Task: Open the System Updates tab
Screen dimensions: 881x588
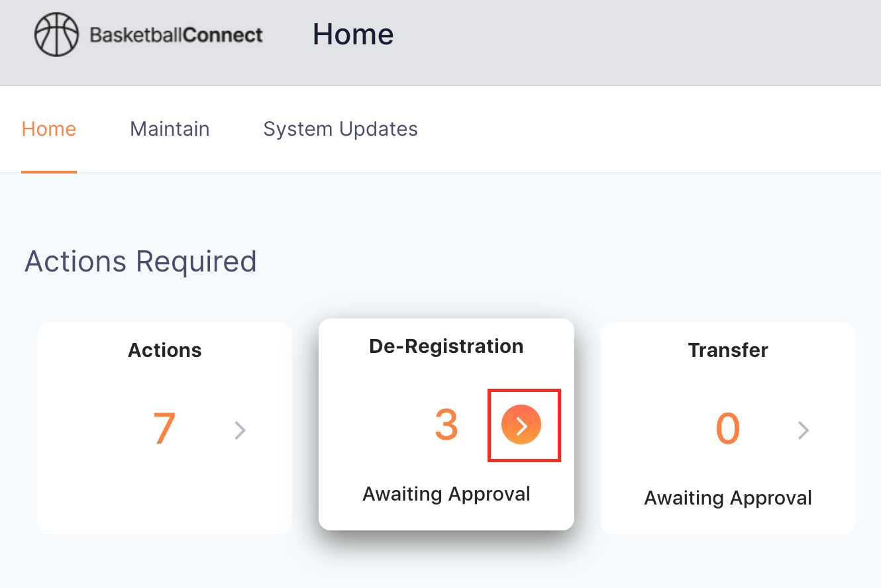Action: [x=340, y=128]
